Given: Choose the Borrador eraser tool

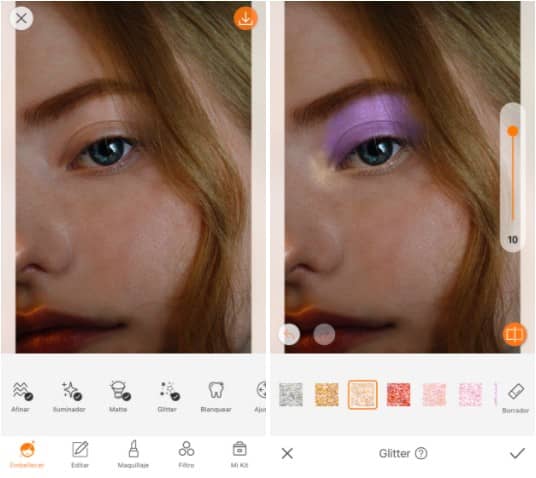Looking at the screenshot, I should [x=515, y=398].
